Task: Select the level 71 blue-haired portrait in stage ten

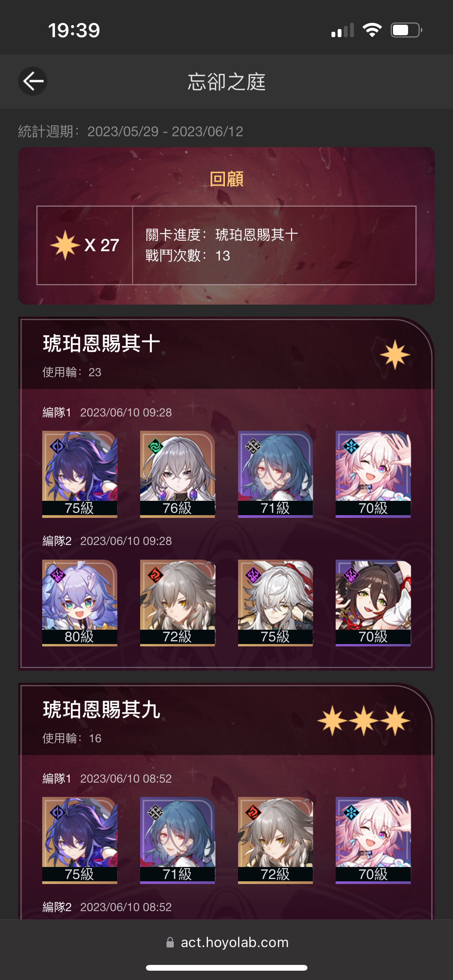Action: coord(275,475)
